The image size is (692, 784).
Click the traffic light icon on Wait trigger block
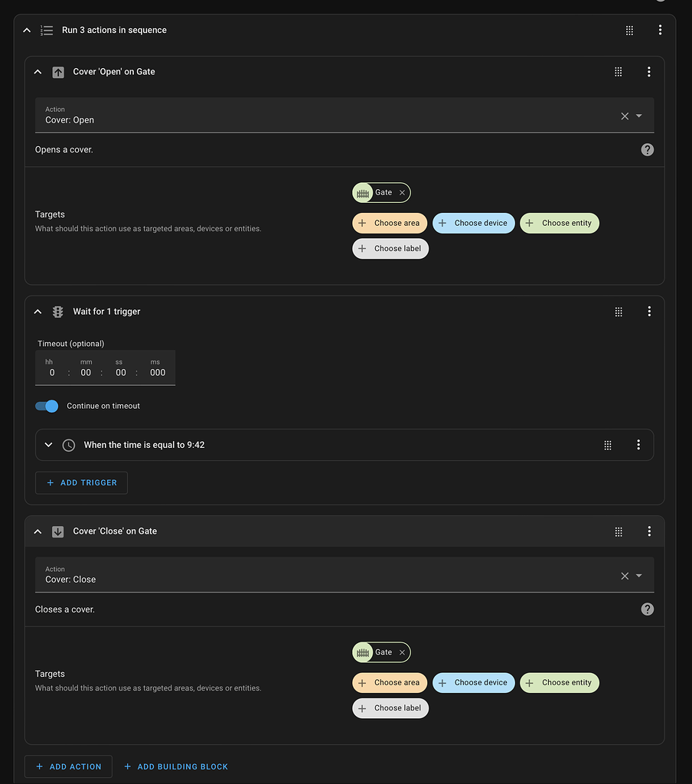(57, 312)
